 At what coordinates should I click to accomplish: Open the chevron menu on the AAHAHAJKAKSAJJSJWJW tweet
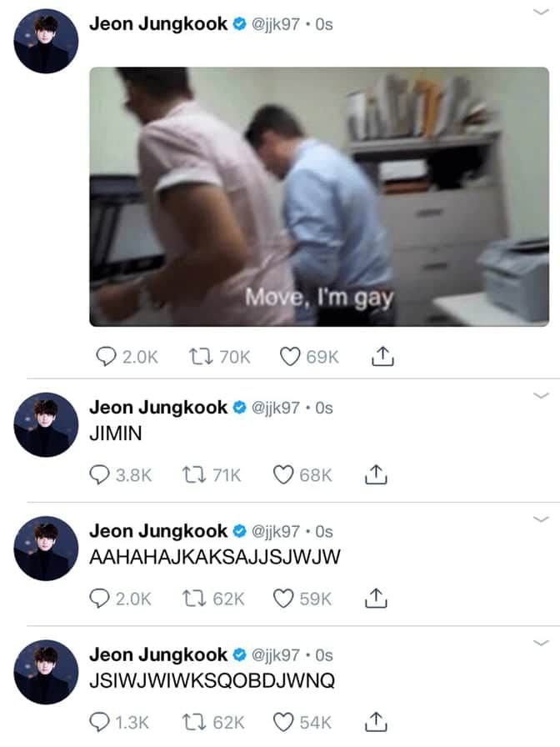pos(541,519)
